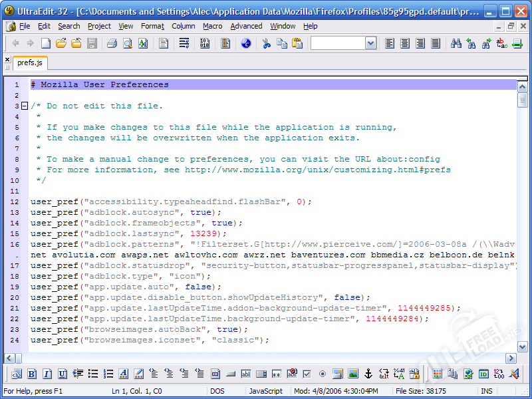Collapse the comment block on line 3

coord(25,106)
